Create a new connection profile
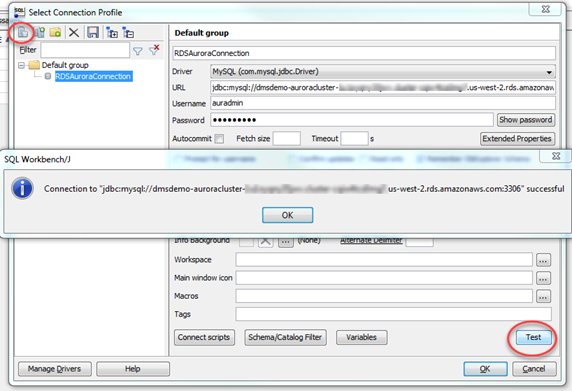 (23, 33)
